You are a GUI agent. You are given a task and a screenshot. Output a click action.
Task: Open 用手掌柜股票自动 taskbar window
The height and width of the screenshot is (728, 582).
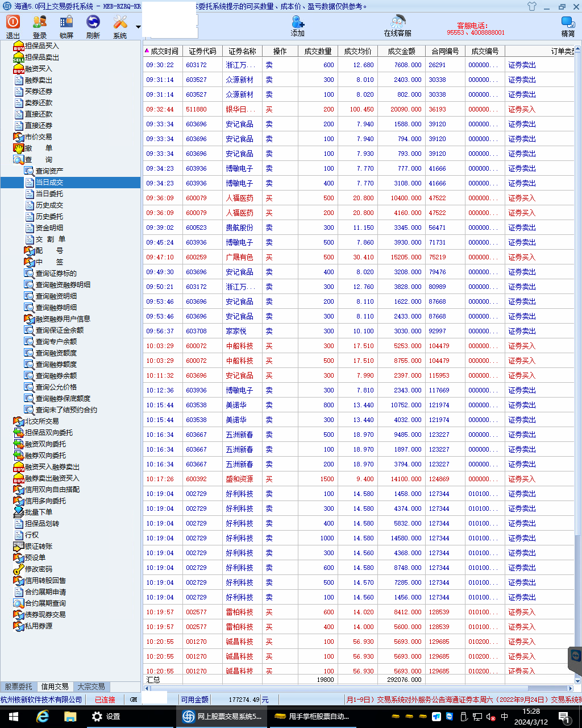(312, 717)
